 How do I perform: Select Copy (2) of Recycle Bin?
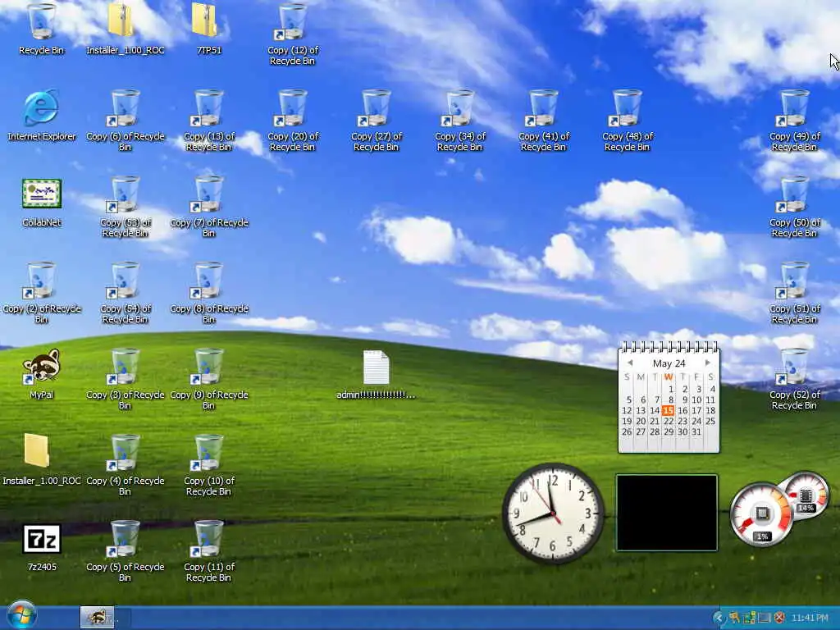point(41,293)
